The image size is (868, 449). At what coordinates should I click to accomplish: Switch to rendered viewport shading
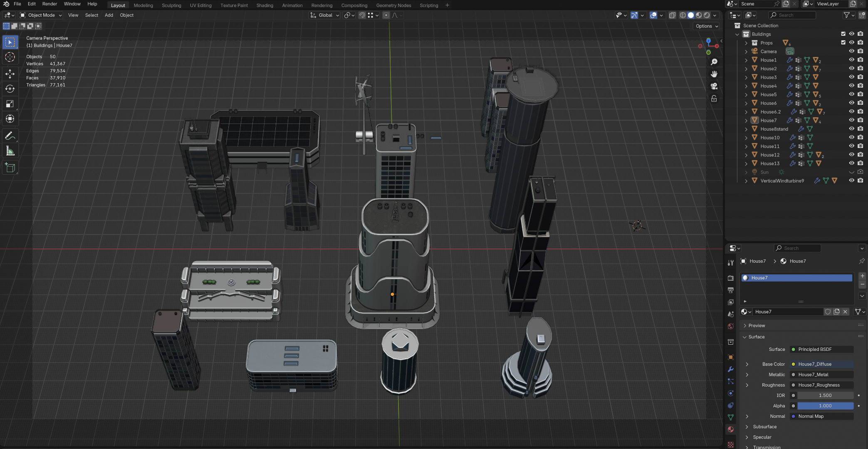pyautogui.click(x=707, y=15)
